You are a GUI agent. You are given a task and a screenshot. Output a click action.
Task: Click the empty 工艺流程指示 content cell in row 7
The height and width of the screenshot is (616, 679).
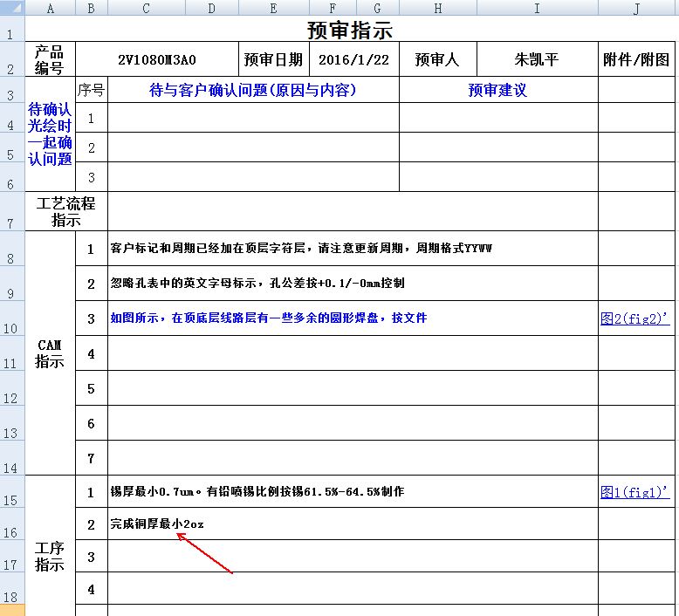tap(353, 211)
